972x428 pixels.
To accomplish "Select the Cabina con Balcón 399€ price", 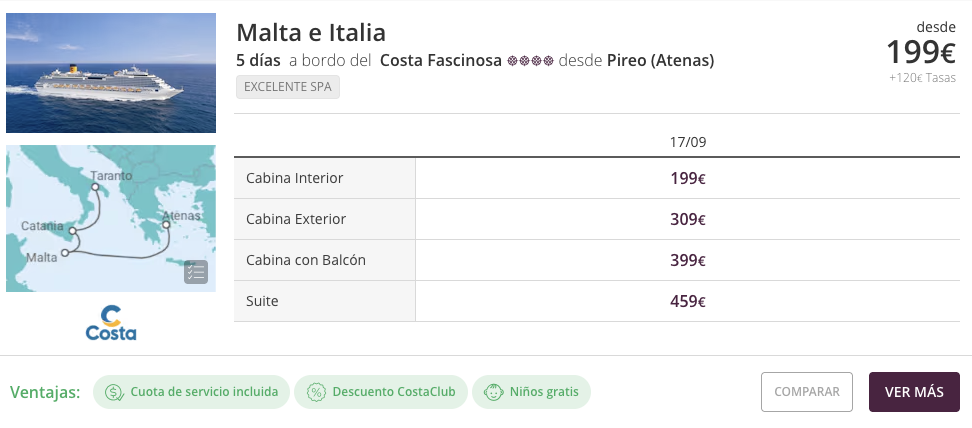I will [687, 261].
